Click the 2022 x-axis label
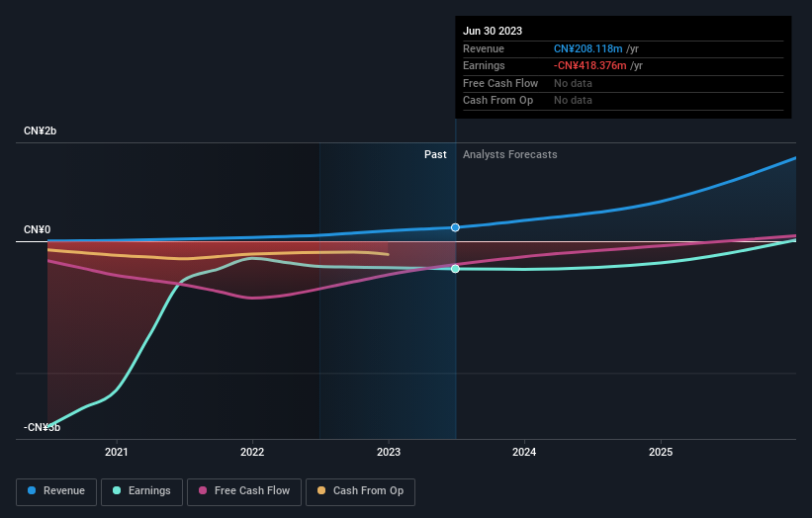The height and width of the screenshot is (518, 812). 252,453
